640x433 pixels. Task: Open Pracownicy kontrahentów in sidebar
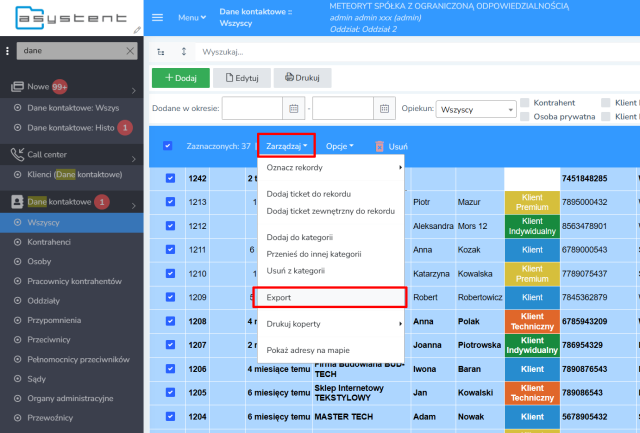(72, 281)
